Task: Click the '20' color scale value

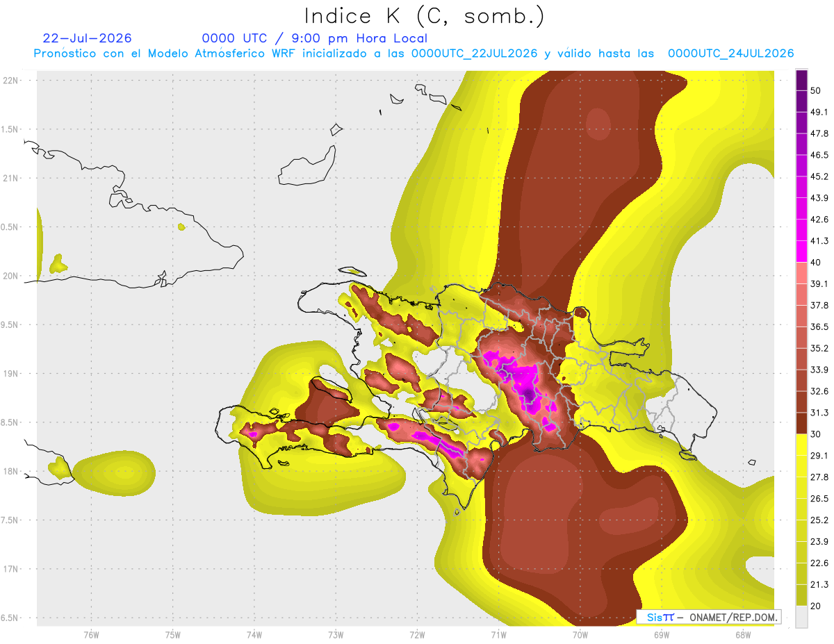Action: [x=817, y=606]
